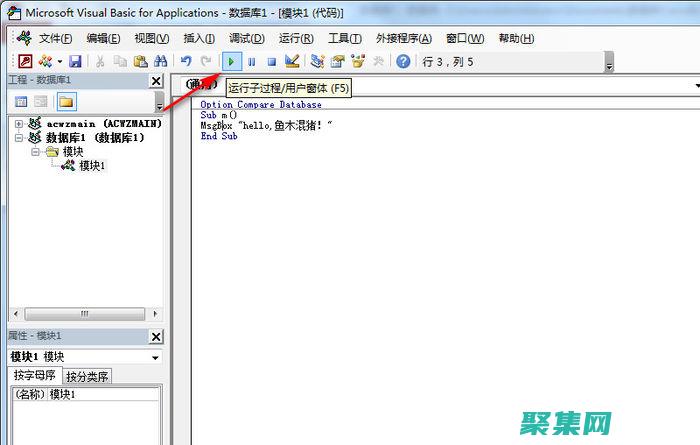
Task: Click the Find binoculars icon
Action: [x=160, y=62]
